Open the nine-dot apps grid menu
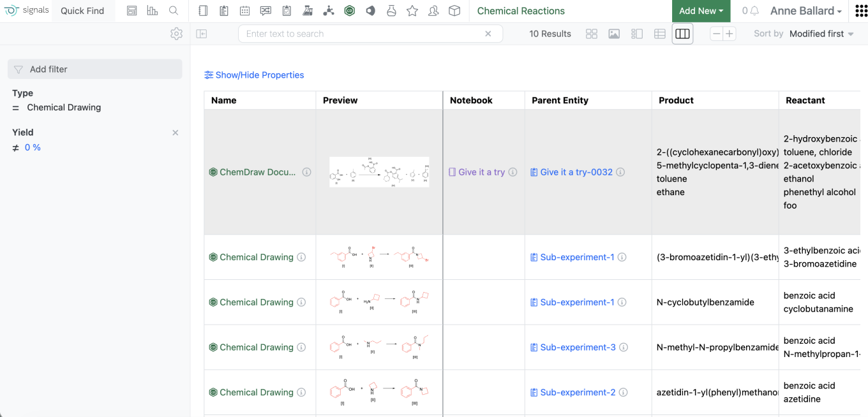 (861, 11)
